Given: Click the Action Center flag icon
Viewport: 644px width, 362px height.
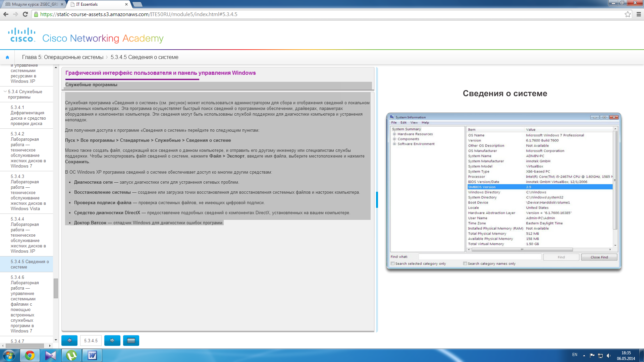Looking at the screenshot, I should 592,355.
